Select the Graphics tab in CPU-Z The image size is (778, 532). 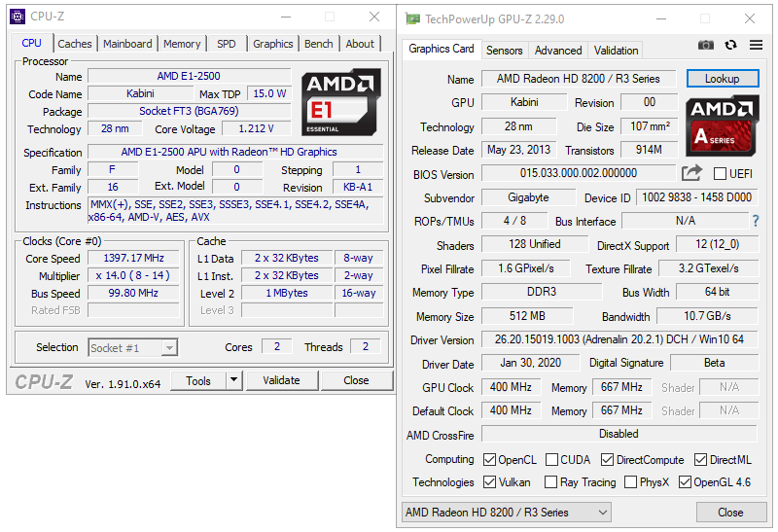coord(273,44)
